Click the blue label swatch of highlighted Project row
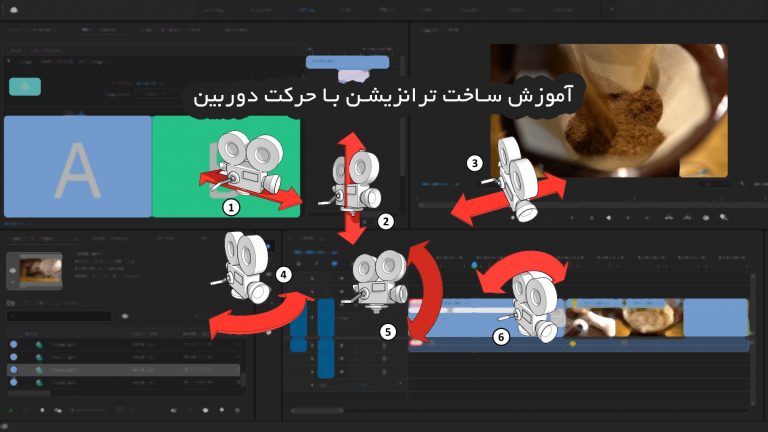Viewport: 768px width, 432px height. (14, 370)
